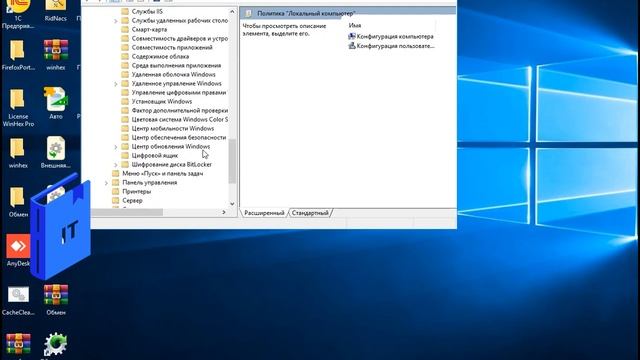This screenshot has height=360, width=640.
Task: Select Конфигурация пользователя in the right pane
Action: pyautogui.click(x=391, y=46)
